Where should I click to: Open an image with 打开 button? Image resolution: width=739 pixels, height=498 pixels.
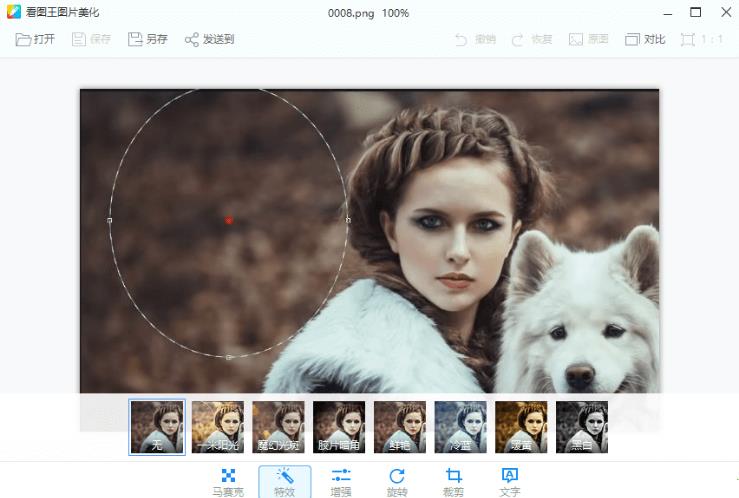(x=35, y=39)
